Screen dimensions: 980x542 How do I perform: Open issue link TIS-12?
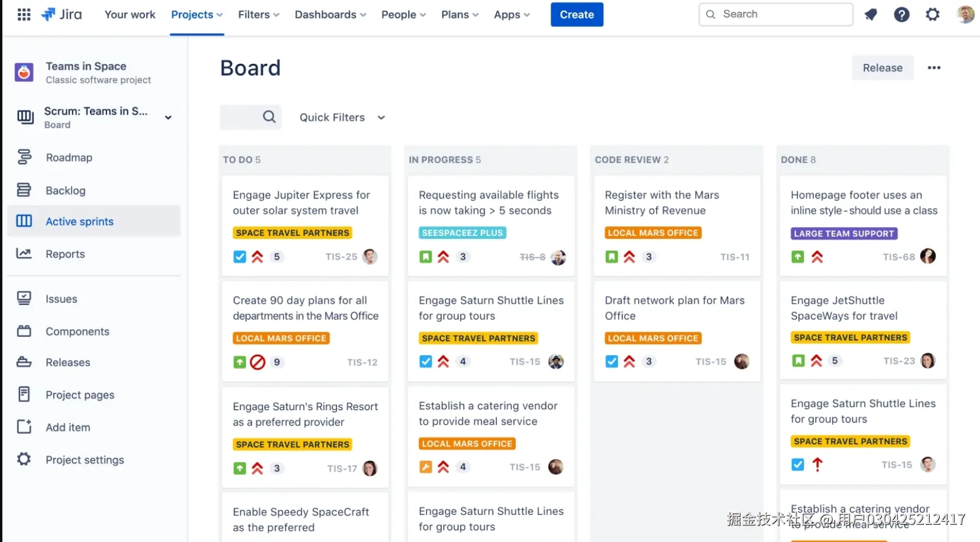point(362,362)
